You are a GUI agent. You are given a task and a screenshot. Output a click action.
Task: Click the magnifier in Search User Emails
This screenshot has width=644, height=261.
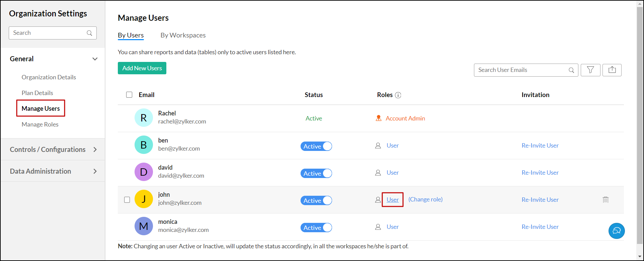tap(571, 70)
